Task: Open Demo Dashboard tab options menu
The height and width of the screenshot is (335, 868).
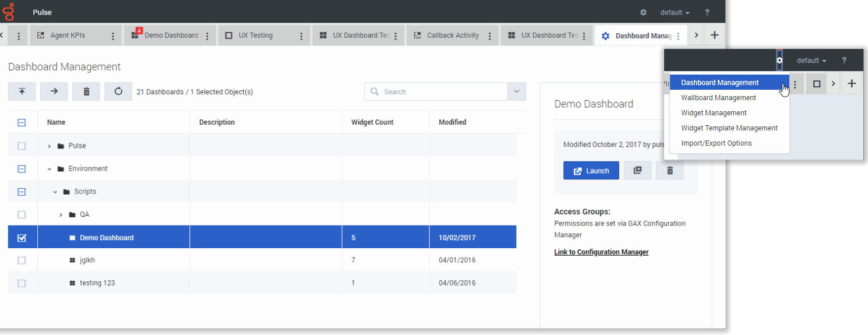Action: pyautogui.click(x=207, y=36)
